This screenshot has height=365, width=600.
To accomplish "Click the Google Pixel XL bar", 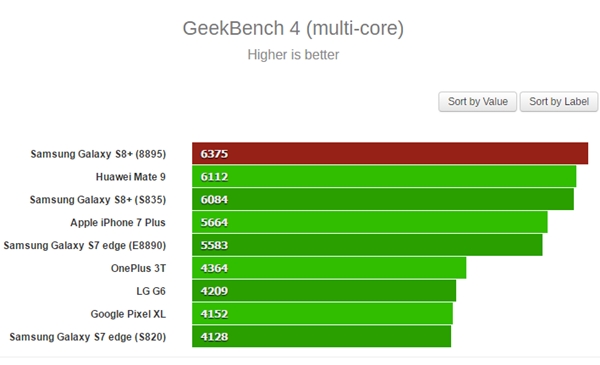I will (x=322, y=314).
